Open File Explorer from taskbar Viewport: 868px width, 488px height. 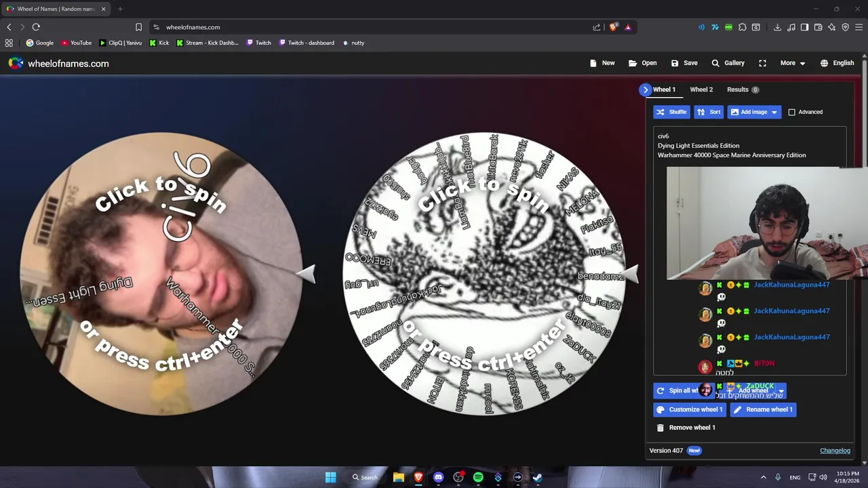(x=399, y=477)
